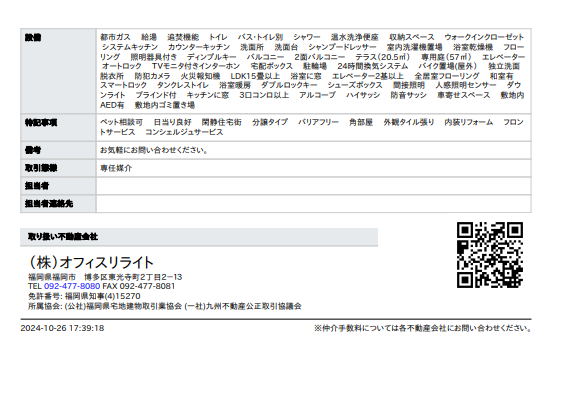
Task: Click the お気軽にお問い合わせください remark text
Action: tap(154, 150)
